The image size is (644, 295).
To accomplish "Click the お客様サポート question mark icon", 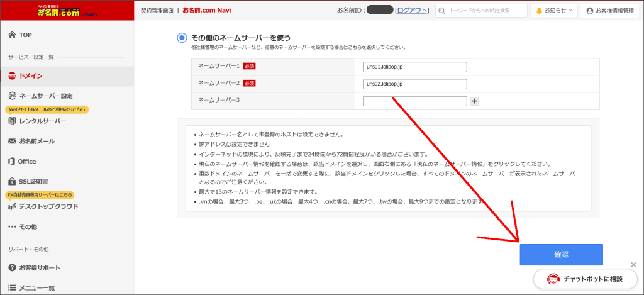I will coord(13,267).
